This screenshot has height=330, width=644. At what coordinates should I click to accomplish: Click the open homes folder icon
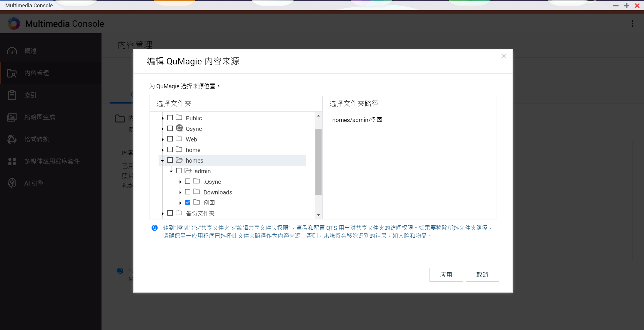(179, 160)
